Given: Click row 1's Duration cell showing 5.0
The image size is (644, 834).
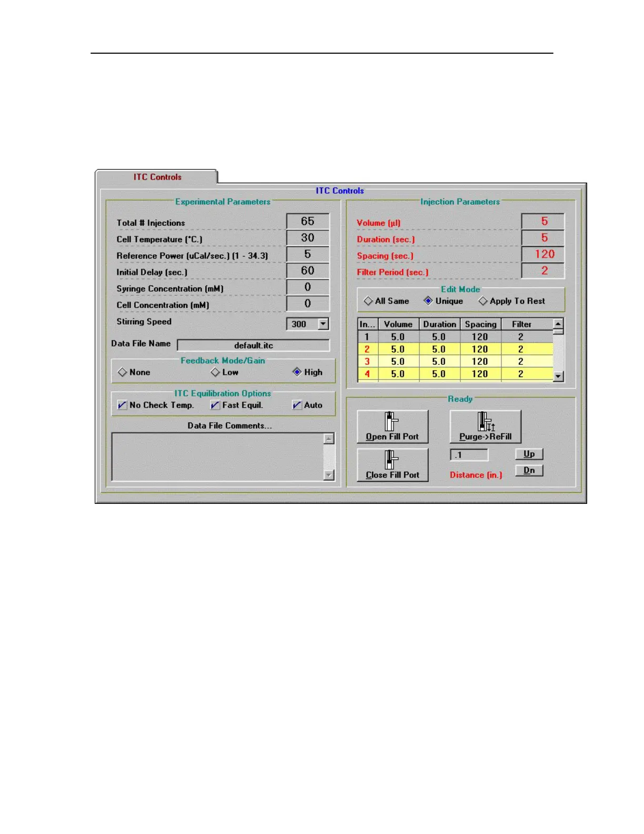Looking at the screenshot, I should (x=439, y=337).
